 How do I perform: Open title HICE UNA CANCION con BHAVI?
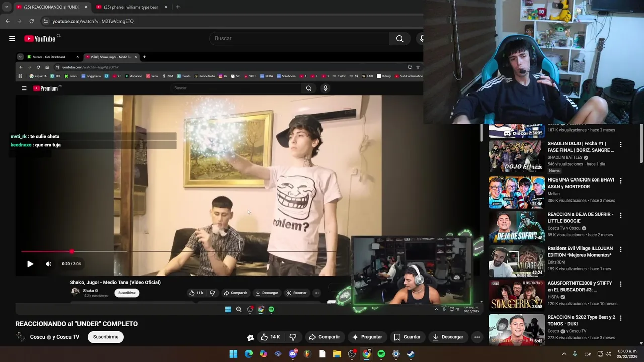(x=581, y=183)
